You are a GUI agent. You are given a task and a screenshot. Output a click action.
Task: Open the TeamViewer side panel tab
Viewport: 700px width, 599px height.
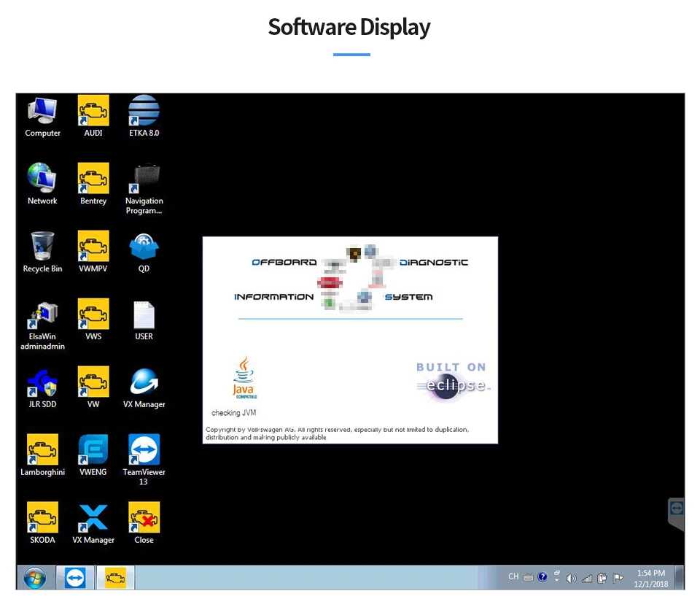pyautogui.click(x=677, y=513)
